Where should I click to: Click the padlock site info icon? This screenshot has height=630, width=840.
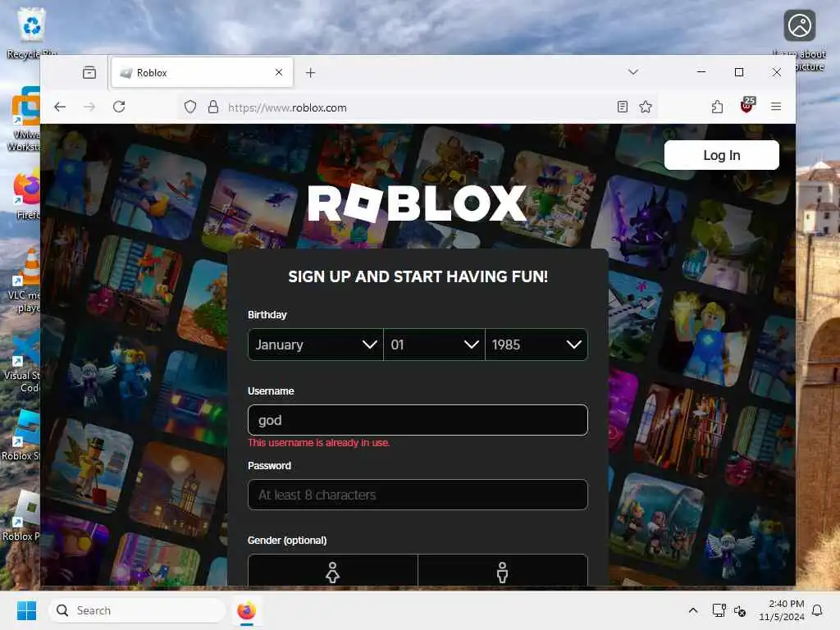point(213,107)
